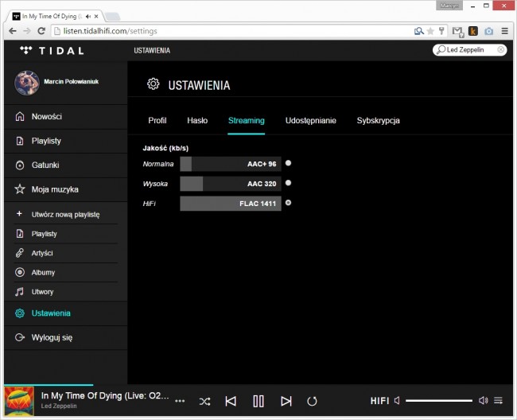This screenshot has width=517, height=420.
Task: Mute tab via speaker icon
Action: 87,16
